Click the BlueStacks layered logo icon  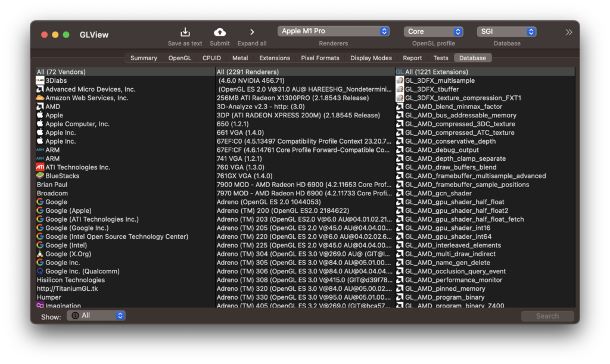(x=40, y=176)
